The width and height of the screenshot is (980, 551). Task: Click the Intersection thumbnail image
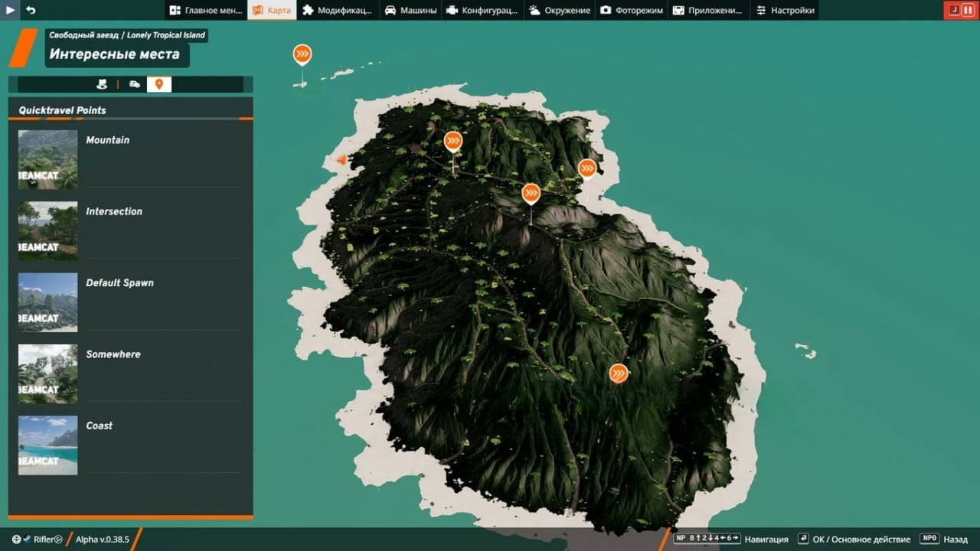[x=47, y=231]
